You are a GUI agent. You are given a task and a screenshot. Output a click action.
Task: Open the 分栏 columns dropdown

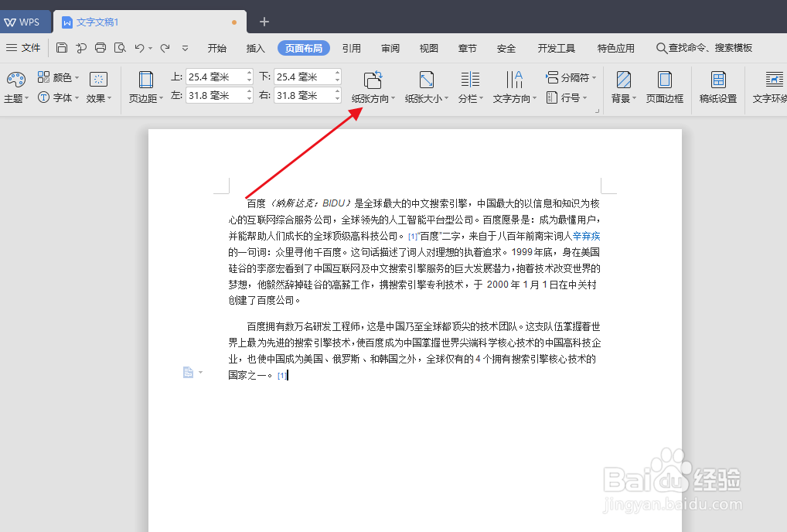[470, 87]
